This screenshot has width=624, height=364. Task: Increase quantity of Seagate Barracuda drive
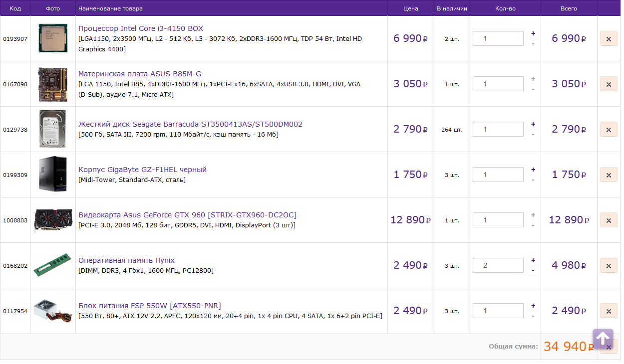[533, 124]
